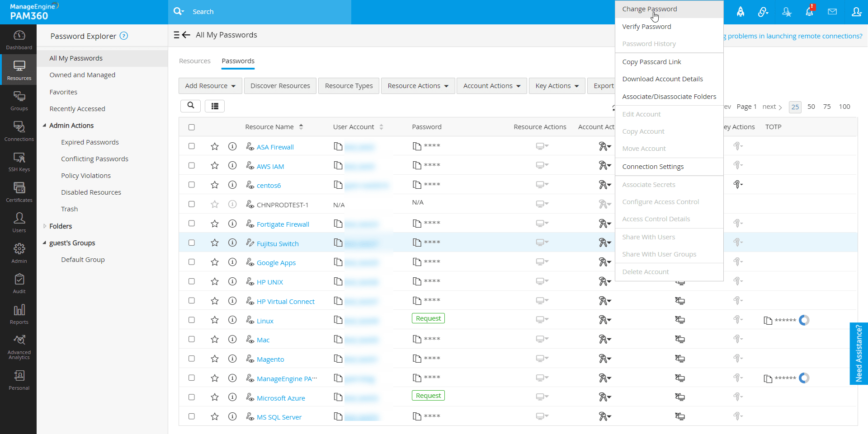Screen dimensions: 868x434
Task: Expand the Folders tree node
Action: (44, 226)
